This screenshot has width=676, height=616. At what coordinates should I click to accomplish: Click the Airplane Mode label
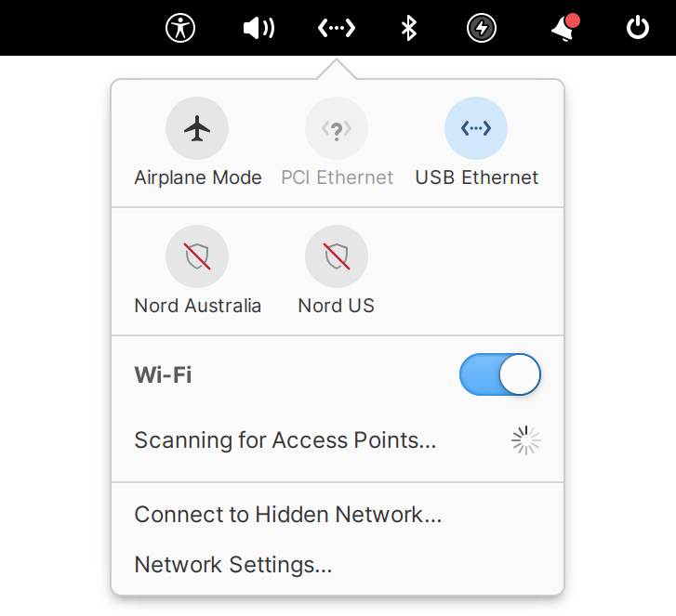[x=198, y=177]
